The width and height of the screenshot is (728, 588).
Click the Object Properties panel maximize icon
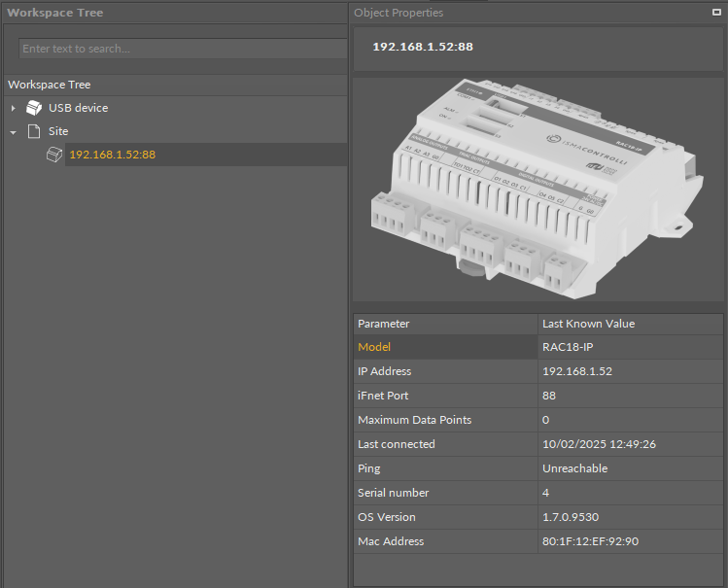tap(716, 13)
